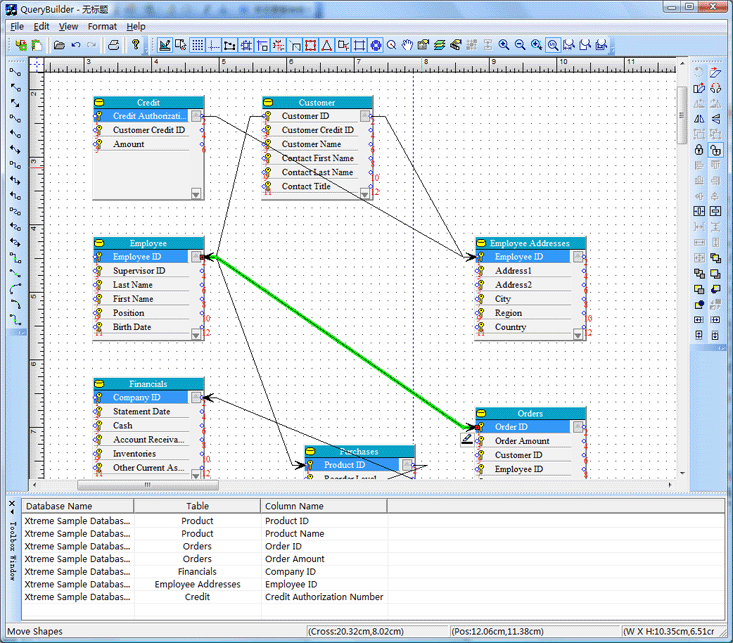Click the rotate shape icon with red arrow
Screen dimensions: 733x643
[x=699, y=88]
